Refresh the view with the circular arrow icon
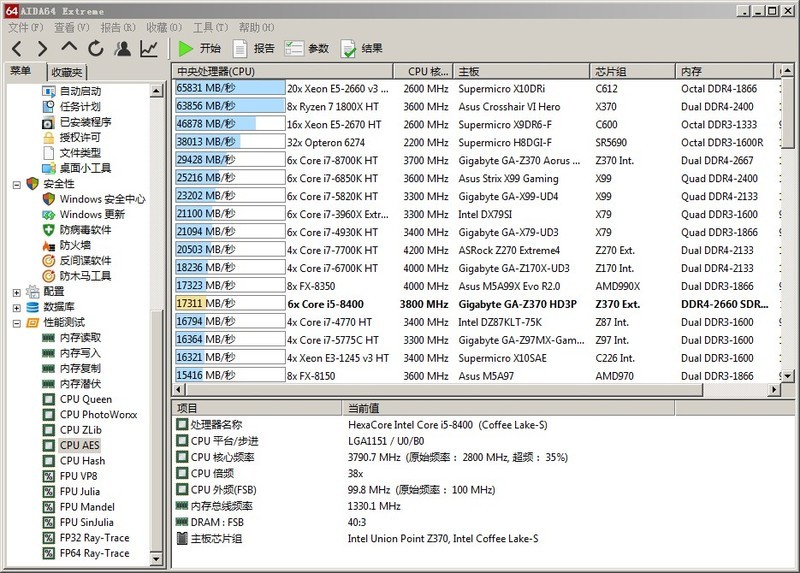Viewport: 800px width, 573px height. 95,48
